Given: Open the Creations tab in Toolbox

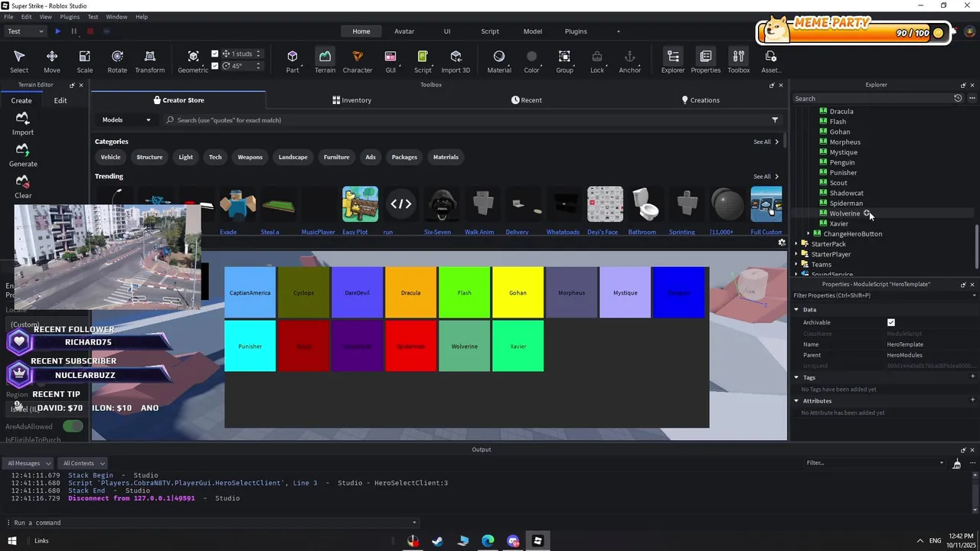Looking at the screenshot, I should tap(701, 100).
